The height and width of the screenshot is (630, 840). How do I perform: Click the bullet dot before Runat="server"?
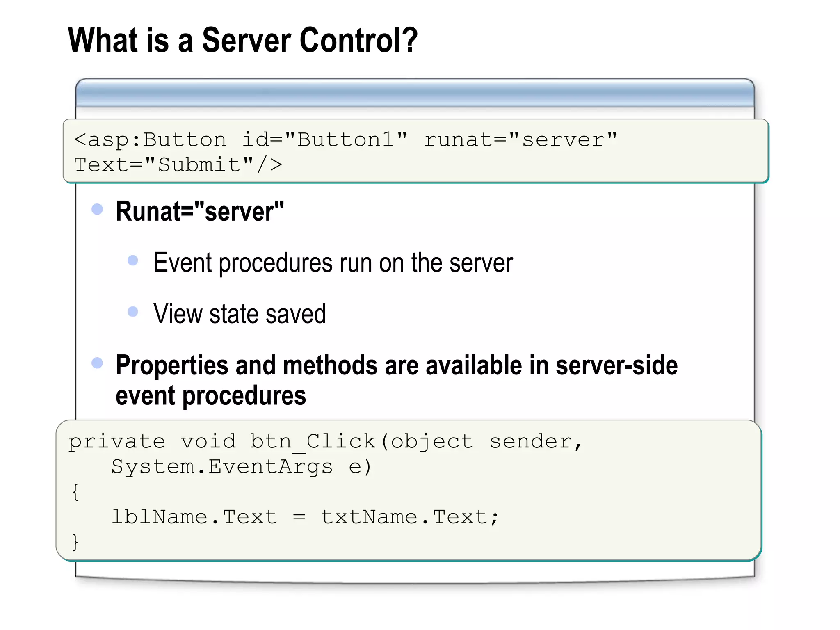click(x=97, y=209)
